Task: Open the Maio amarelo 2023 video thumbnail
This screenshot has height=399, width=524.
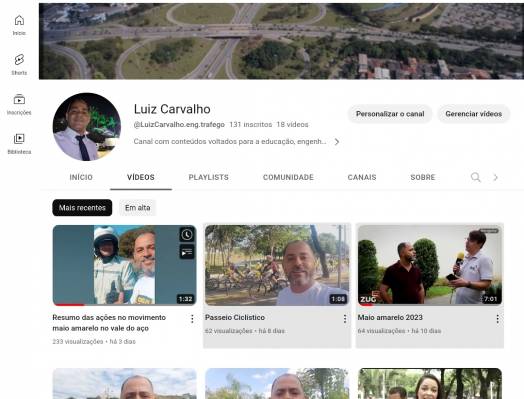Action: (x=430, y=265)
